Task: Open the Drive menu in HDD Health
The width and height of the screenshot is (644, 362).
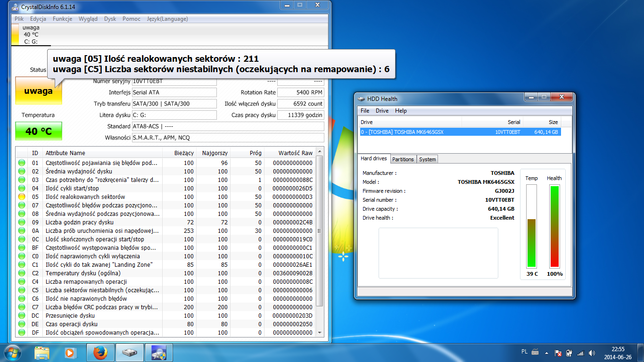Action: pos(382,111)
